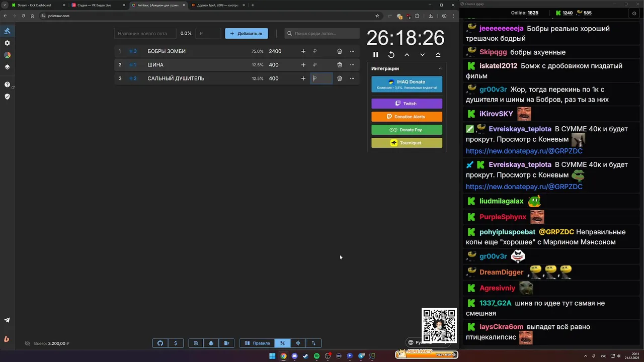Subtract time with the down chevron
This screenshot has height=362, width=644.
(422, 55)
